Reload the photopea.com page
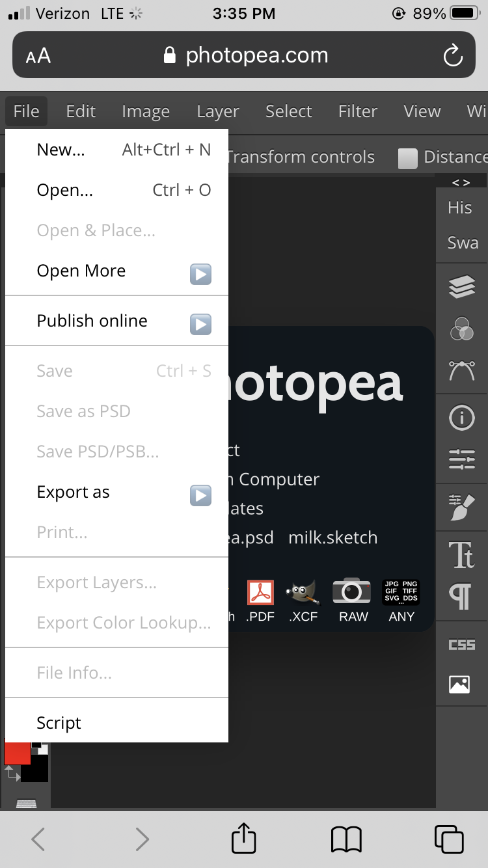 pos(452,56)
